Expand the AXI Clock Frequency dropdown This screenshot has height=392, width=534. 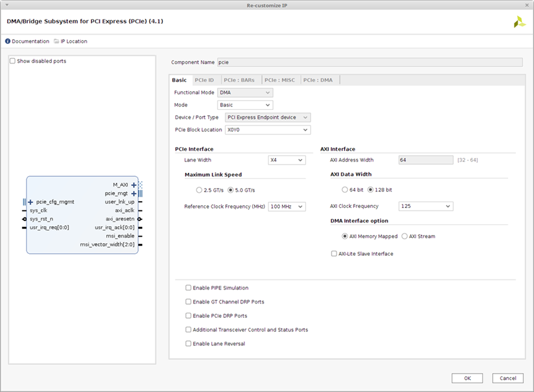tap(425, 206)
